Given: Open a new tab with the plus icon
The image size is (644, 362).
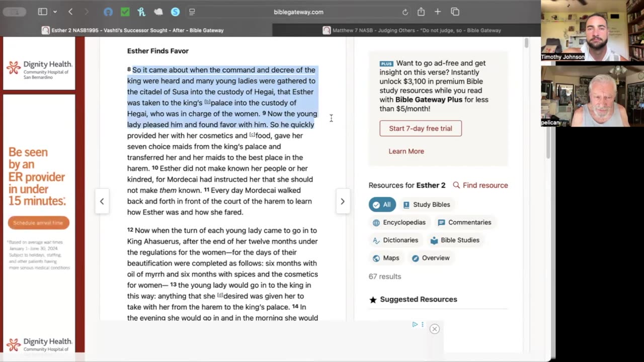Looking at the screenshot, I should click(438, 12).
